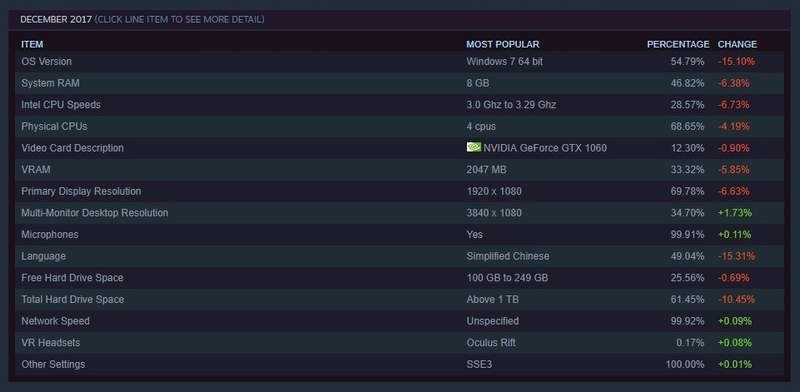This screenshot has height=392, width=800.
Task: Open Multi-Monitor Desktop Resolution row
Action: coord(399,213)
